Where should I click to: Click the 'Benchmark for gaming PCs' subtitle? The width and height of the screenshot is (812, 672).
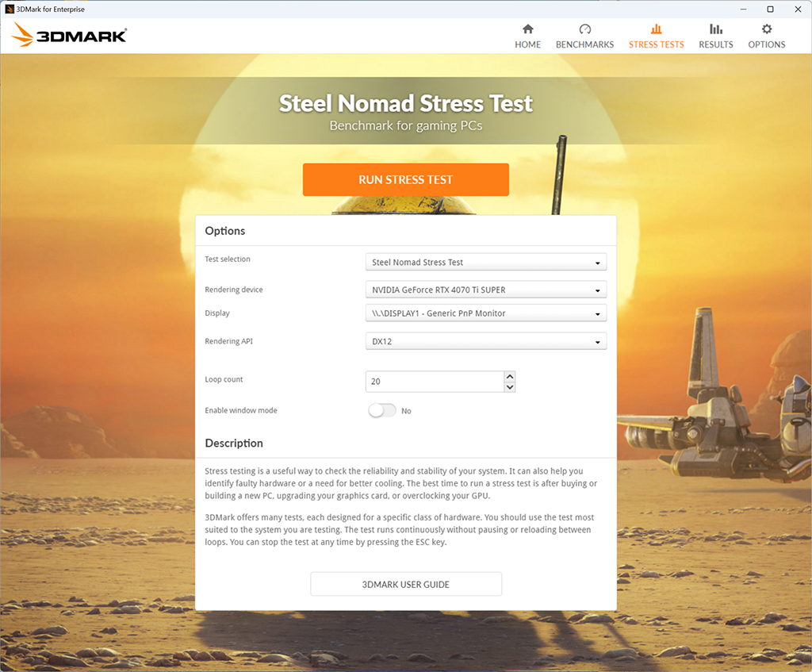[x=405, y=126]
